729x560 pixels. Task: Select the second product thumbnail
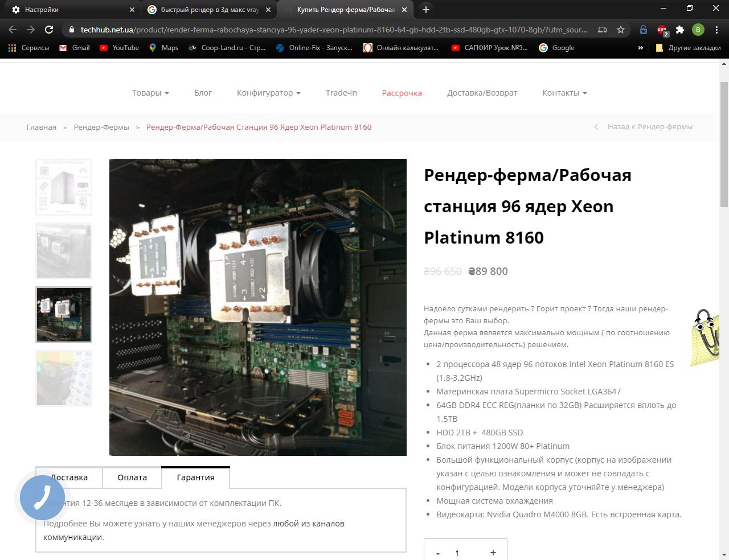click(64, 251)
